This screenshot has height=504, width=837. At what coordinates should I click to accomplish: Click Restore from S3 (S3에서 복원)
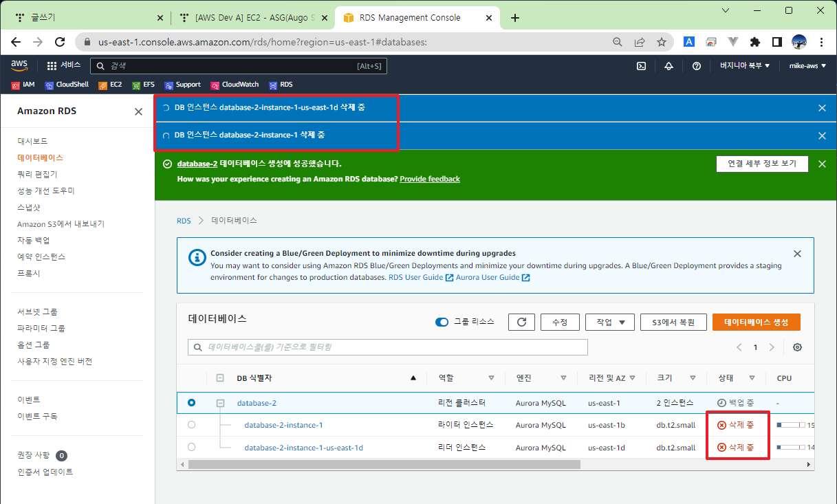pos(673,322)
